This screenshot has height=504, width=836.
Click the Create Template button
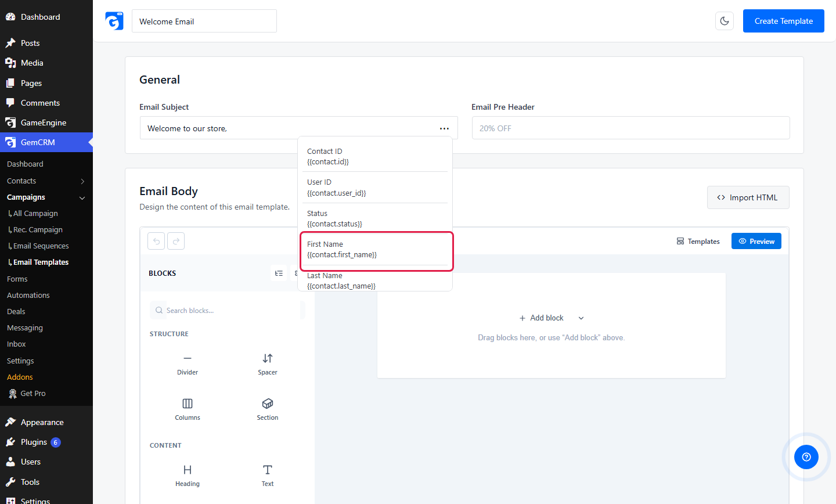(x=784, y=21)
